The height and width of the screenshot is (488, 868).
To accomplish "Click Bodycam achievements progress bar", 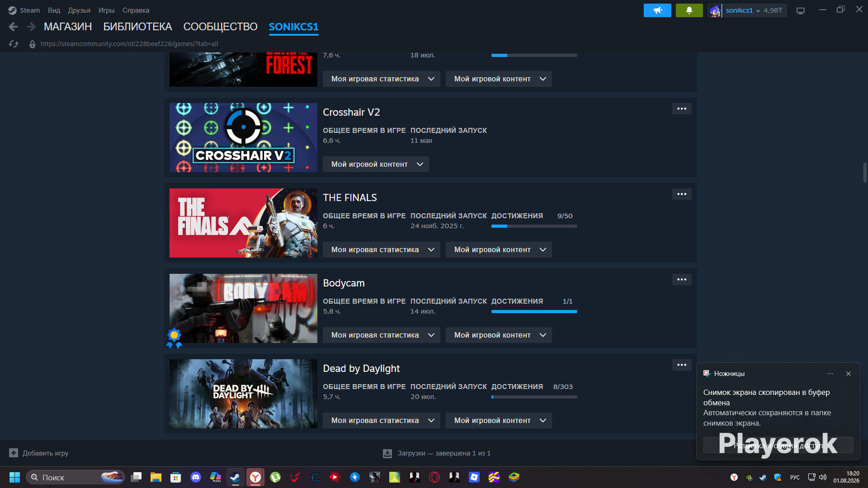I will [534, 311].
